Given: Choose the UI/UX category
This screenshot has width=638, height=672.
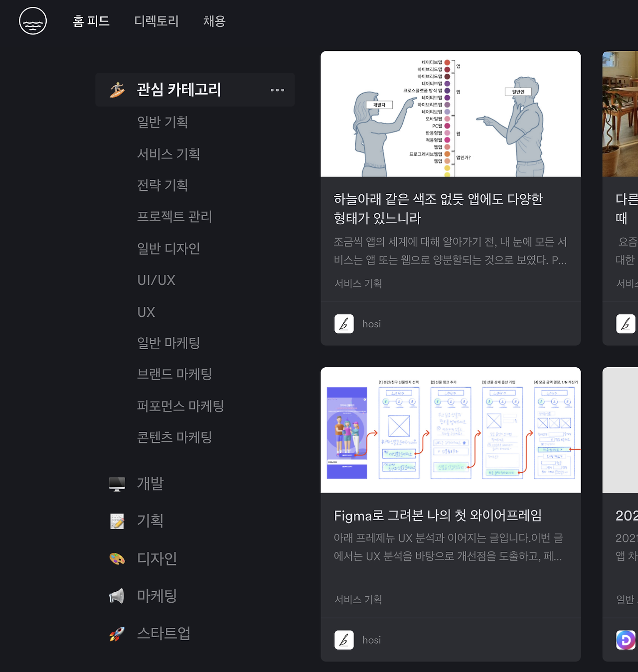Looking at the screenshot, I should click(157, 280).
